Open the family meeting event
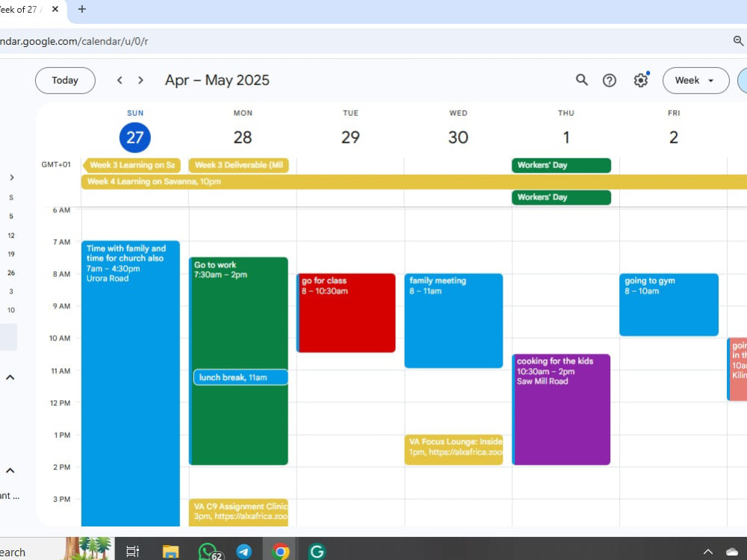 pyautogui.click(x=453, y=320)
